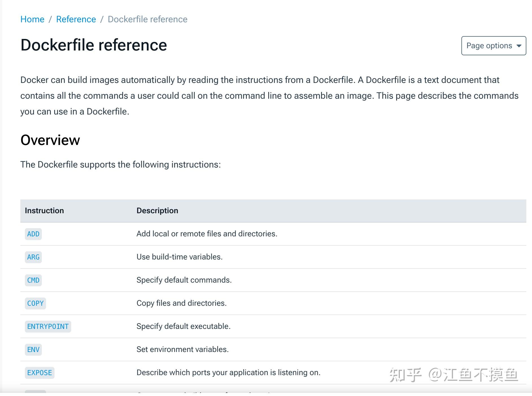The image size is (532, 396).
Task: Open the ENTRYPOINT instruction documentation
Action: coord(47,326)
